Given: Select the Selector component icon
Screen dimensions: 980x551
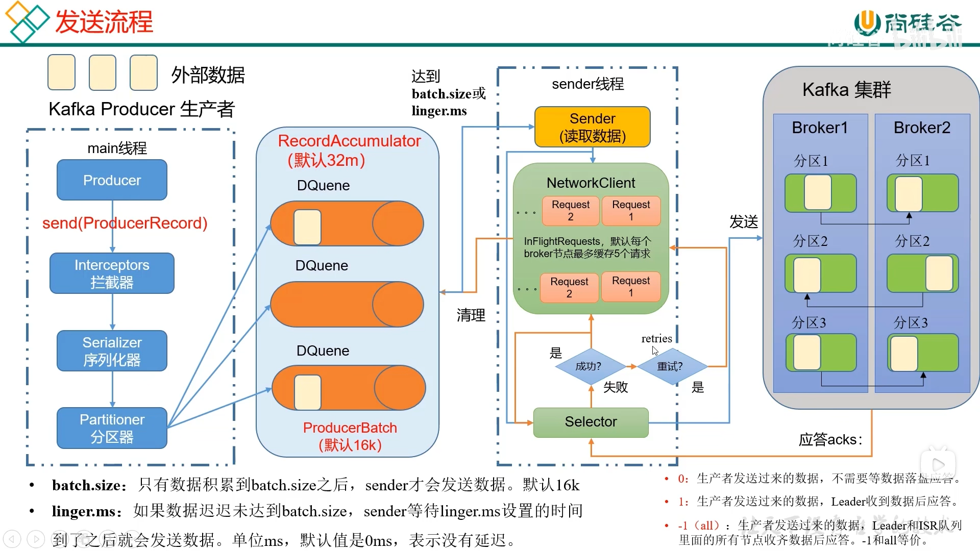Looking at the screenshot, I should pos(592,422).
